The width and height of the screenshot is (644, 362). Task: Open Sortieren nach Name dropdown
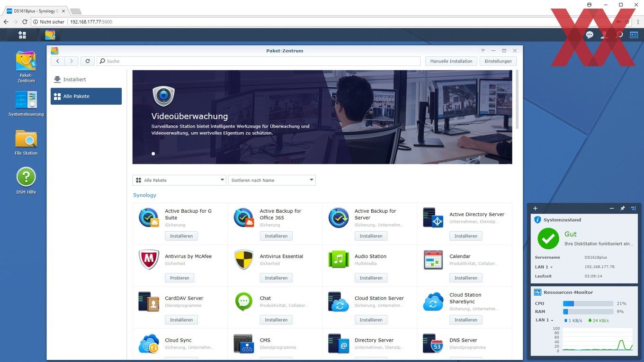pos(272,180)
